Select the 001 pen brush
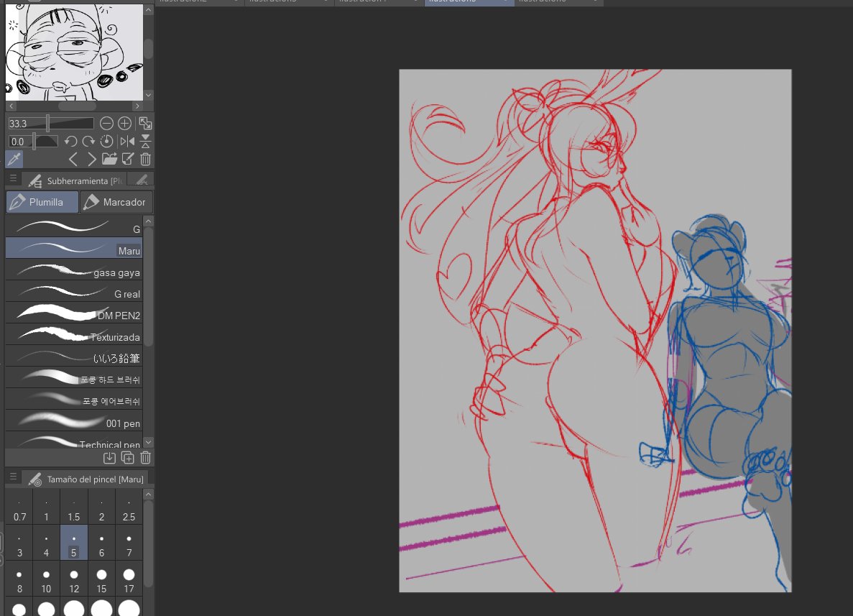The height and width of the screenshot is (616, 853). click(74, 420)
